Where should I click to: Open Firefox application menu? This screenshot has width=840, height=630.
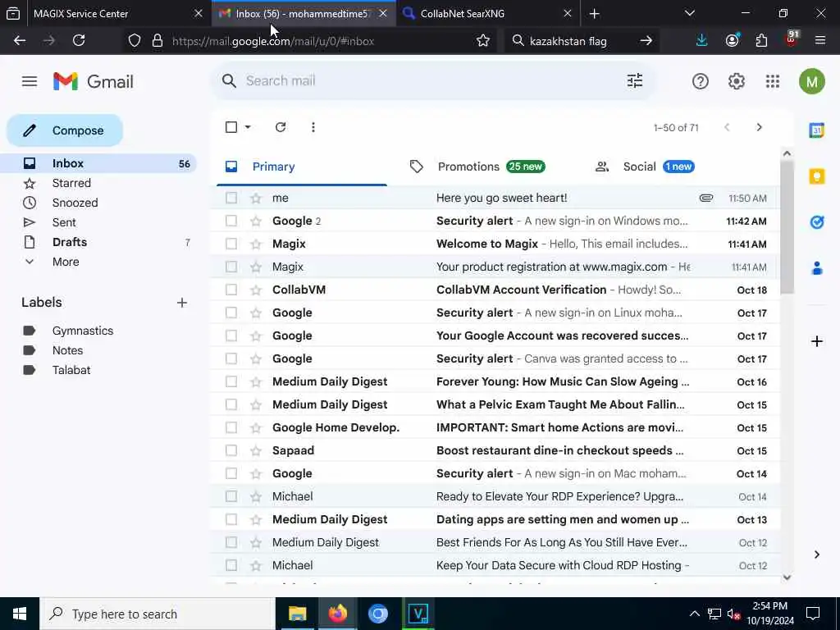click(819, 40)
